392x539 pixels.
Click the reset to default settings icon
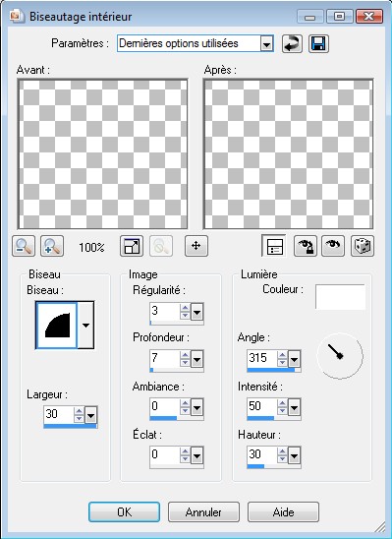coord(292,43)
